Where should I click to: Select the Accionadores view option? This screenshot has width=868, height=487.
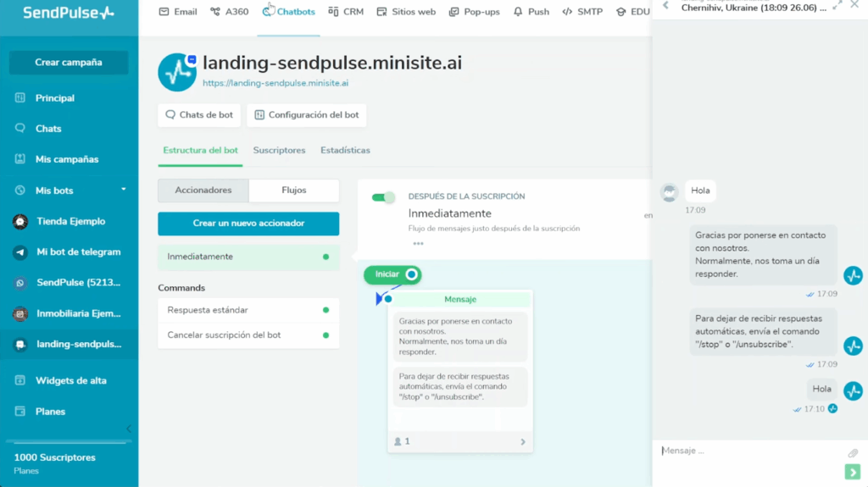(203, 191)
